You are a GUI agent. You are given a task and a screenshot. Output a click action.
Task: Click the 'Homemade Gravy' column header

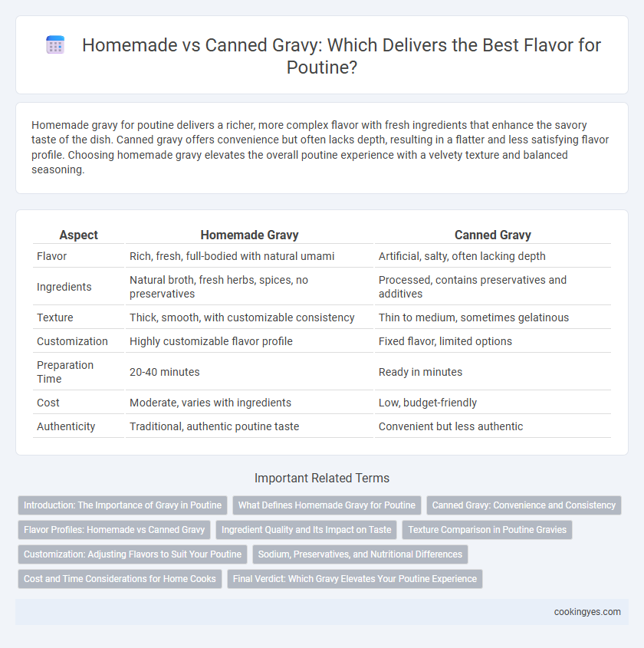(249, 235)
